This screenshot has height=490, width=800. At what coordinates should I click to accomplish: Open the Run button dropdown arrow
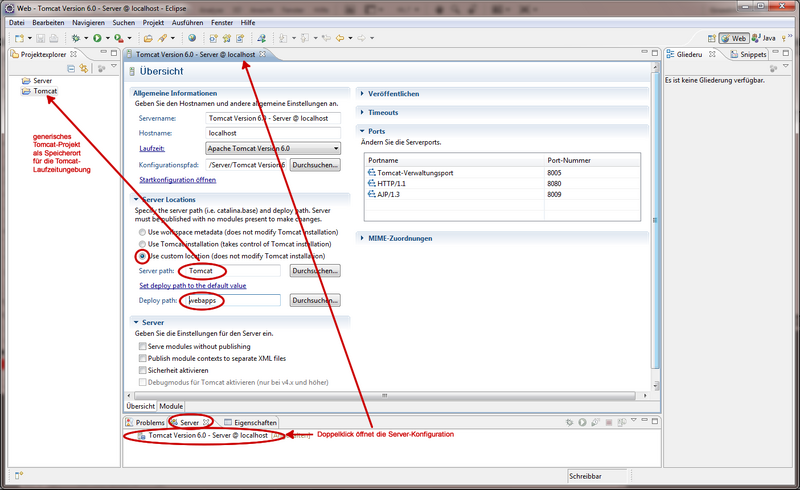pos(107,38)
